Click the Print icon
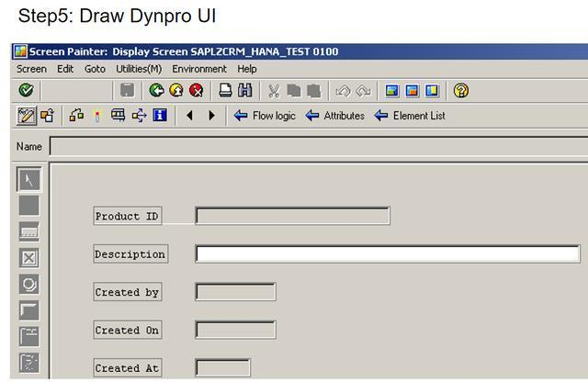588x382 pixels. click(x=225, y=90)
